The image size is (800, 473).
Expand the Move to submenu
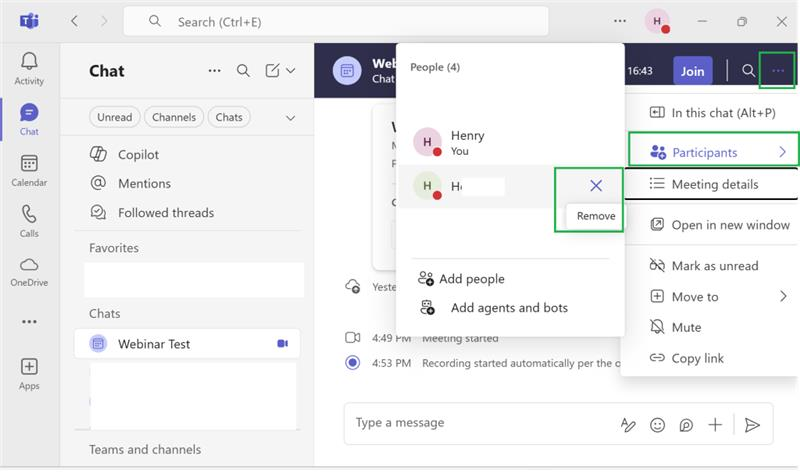pyautogui.click(x=712, y=296)
